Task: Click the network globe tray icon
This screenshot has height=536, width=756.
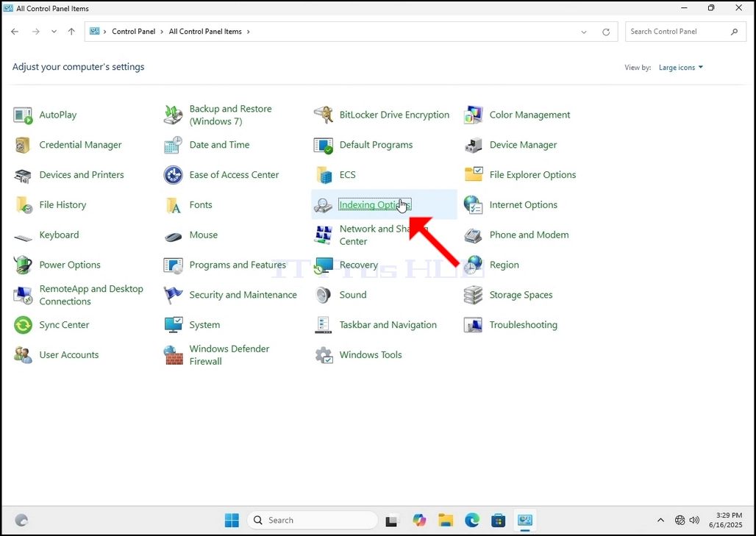Action: [x=680, y=520]
